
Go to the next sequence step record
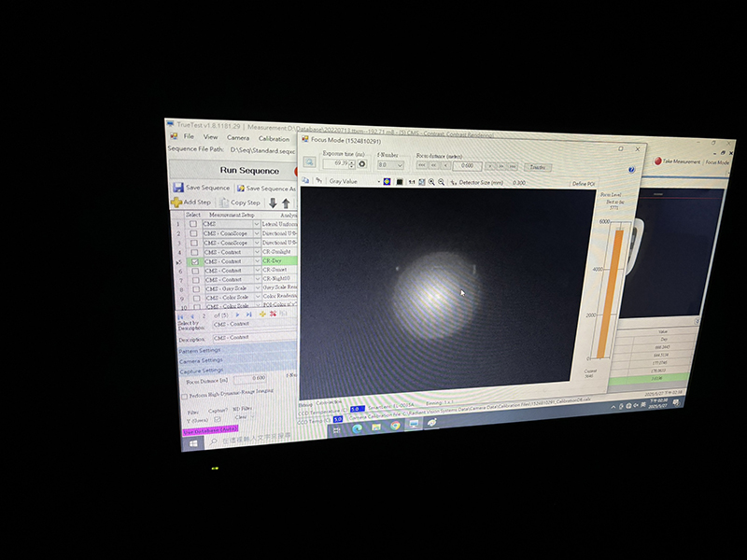pyautogui.click(x=237, y=315)
